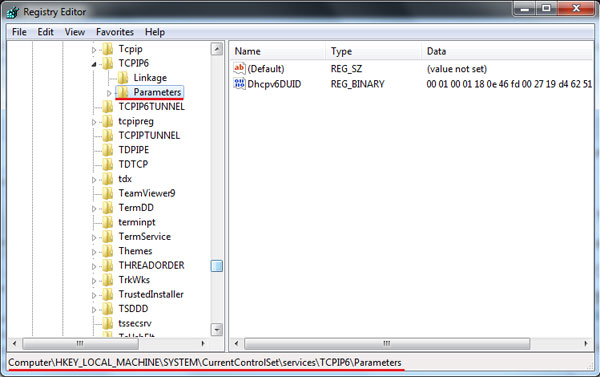The width and height of the screenshot is (600, 377).
Task: Expand the TrkWks key
Action: (x=94, y=281)
